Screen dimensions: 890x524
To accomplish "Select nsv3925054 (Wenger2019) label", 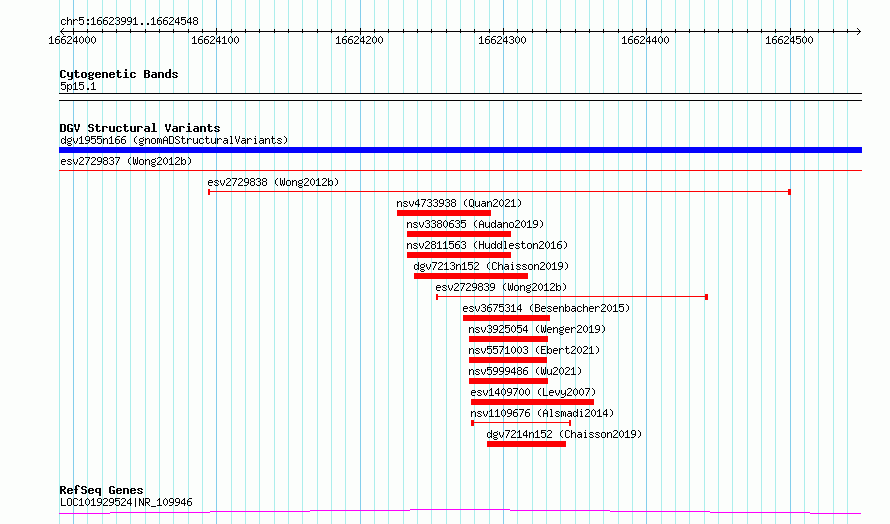I will tap(537, 329).
